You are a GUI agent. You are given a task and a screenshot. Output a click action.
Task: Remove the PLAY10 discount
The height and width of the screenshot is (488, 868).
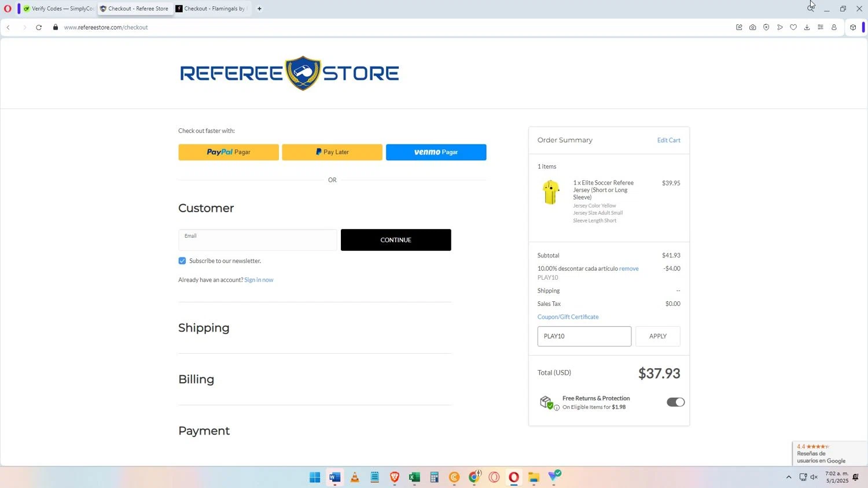click(x=629, y=269)
